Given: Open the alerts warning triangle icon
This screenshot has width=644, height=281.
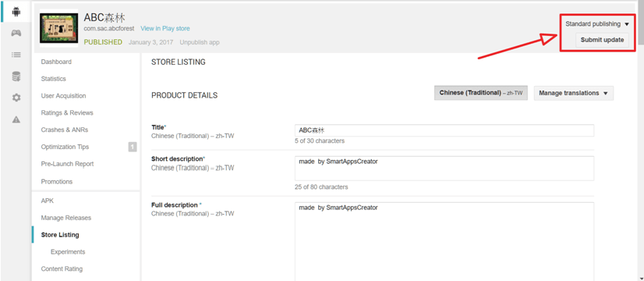Looking at the screenshot, I should click(x=16, y=119).
